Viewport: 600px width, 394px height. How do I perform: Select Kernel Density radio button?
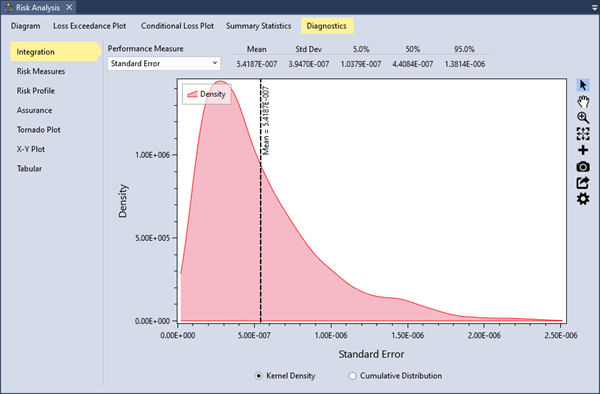[259, 376]
